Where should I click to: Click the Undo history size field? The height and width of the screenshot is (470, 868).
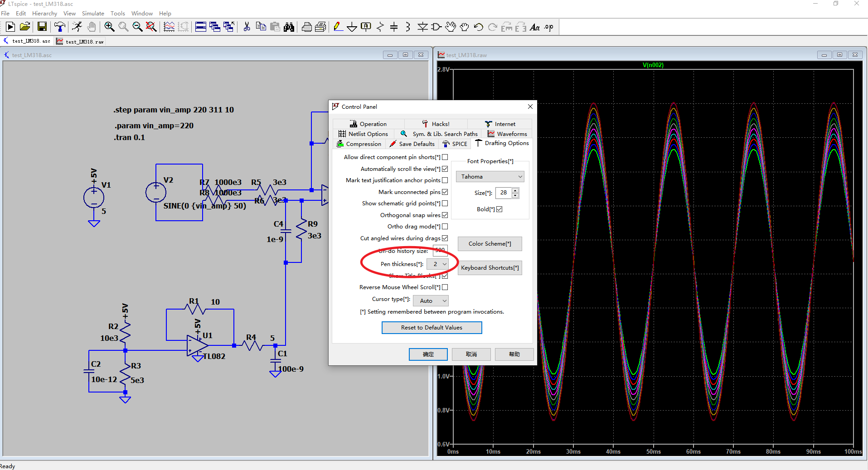[440, 251]
